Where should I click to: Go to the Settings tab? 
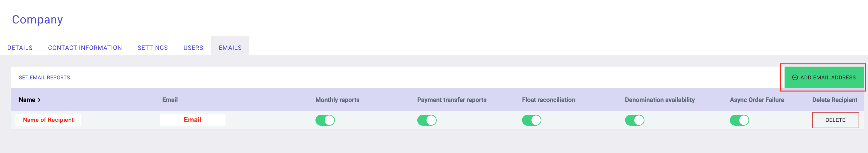tap(153, 48)
